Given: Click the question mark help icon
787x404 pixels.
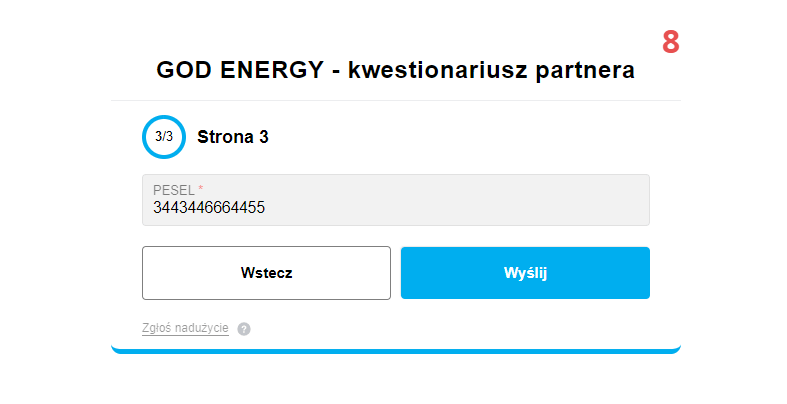Looking at the screenshot, I should 244,329.
